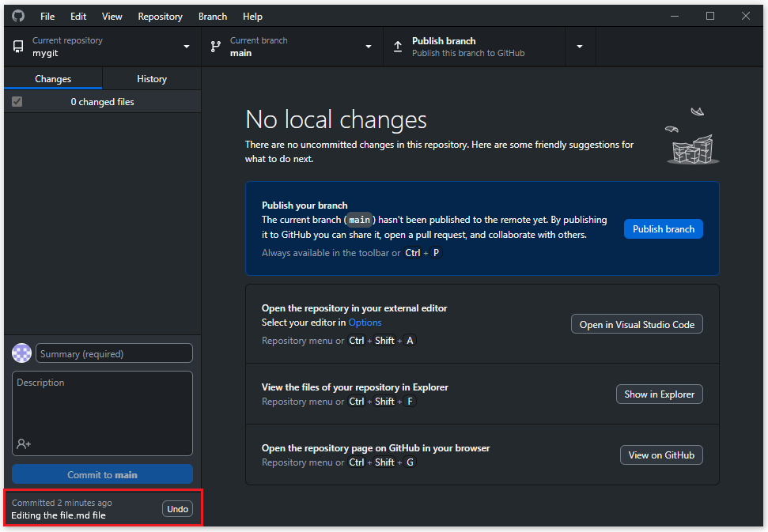
Task: Focus the Summary (required) input field
Action: point(115,353)
